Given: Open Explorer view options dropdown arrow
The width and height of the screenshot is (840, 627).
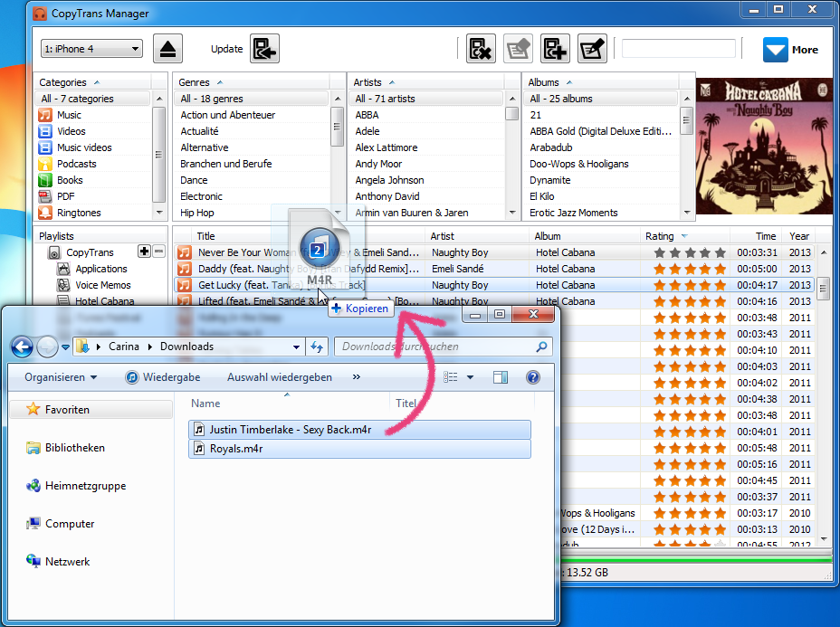Looking at the screenshot, I should (x=471, y=377).
